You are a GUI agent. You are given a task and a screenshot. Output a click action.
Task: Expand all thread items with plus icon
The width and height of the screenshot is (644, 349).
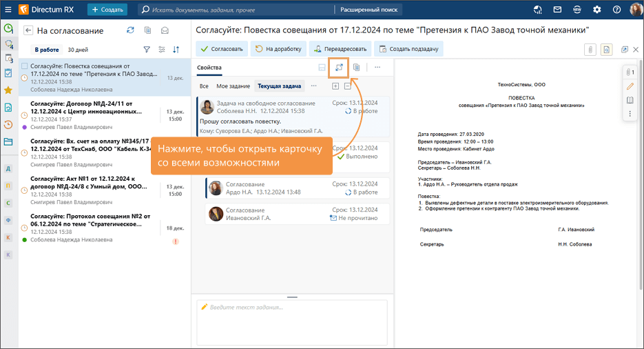(x=335, y=86)
